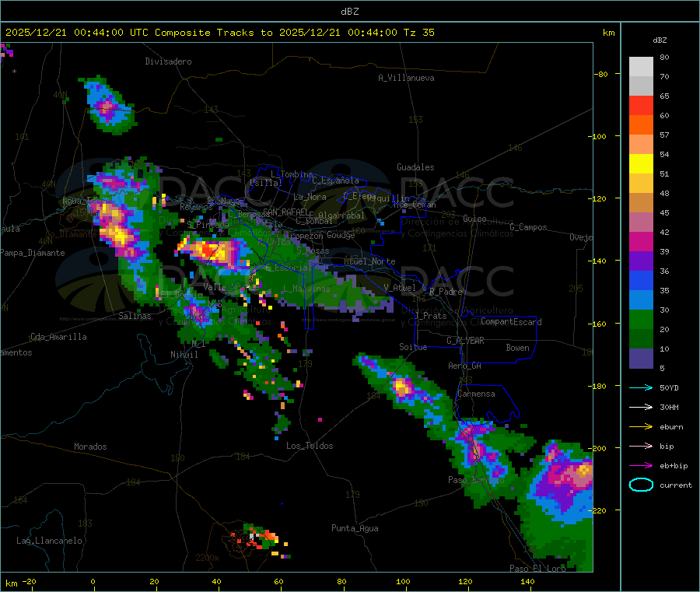Pick the purple 36-39 dBZ swatch
700x592 pixels.
click(641, 261)
